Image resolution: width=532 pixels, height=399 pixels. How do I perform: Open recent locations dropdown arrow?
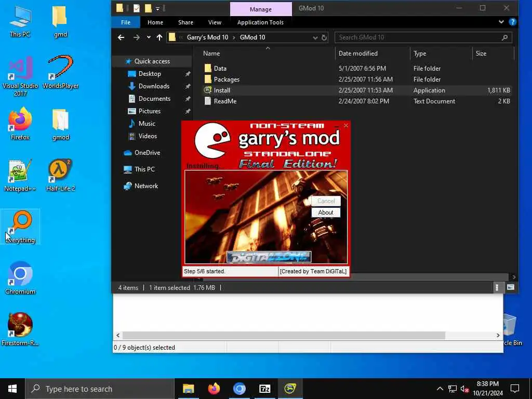click(x=149, y=37)
